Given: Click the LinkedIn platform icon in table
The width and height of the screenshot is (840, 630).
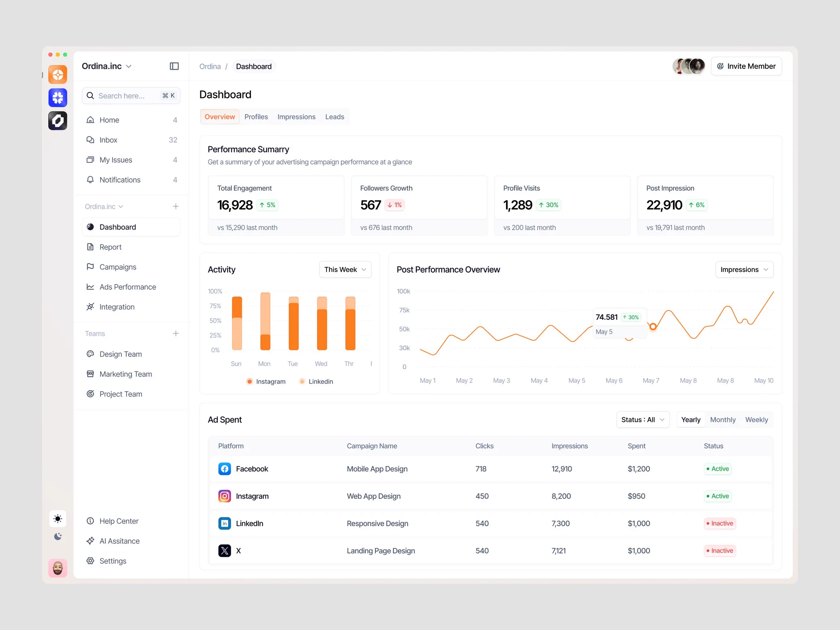Looking at the screenshot, I should pos(224,523).
